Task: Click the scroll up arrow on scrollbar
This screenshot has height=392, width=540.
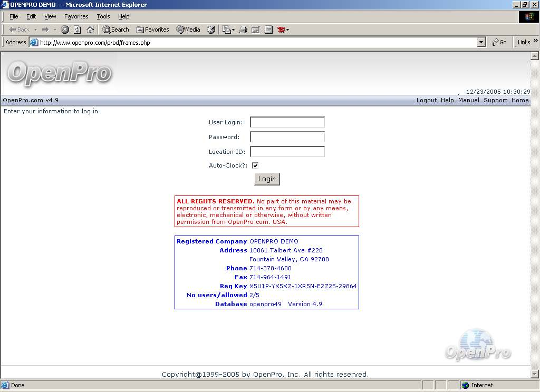Action: [535, 56]
